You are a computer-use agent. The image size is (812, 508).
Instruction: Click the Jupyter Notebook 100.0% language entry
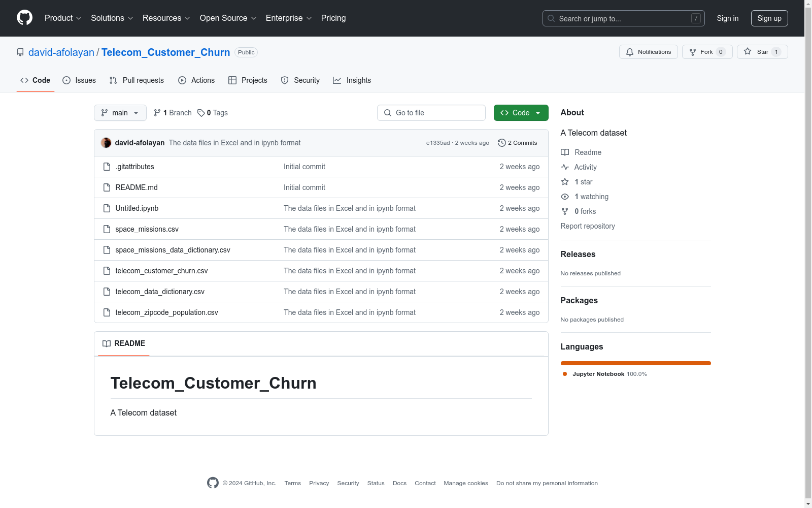pyautogui.click(x=605, y=374)
